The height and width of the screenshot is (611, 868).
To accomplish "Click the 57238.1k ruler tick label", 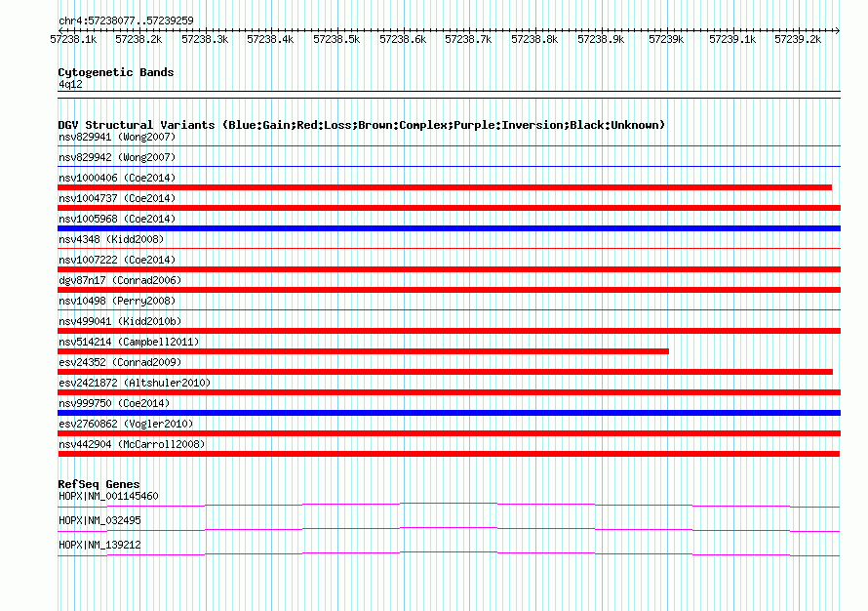I will [x=73, y=39].
